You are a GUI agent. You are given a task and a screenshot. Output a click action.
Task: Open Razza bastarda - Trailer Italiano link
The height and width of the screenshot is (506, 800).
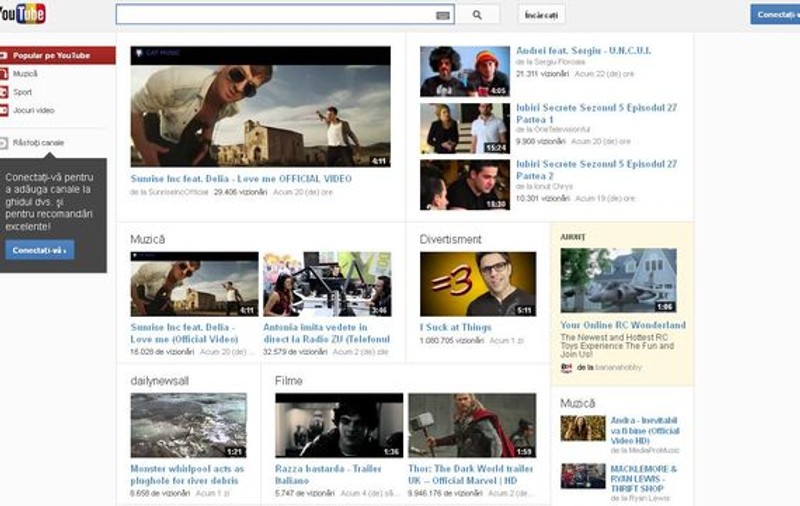click(328, 474)
